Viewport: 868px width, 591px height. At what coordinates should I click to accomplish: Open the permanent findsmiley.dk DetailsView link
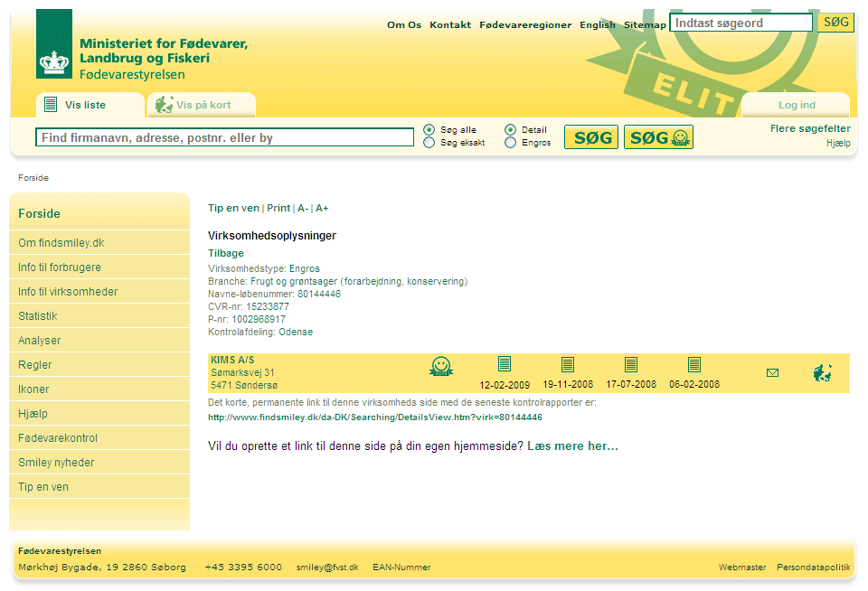pos(375,417)
